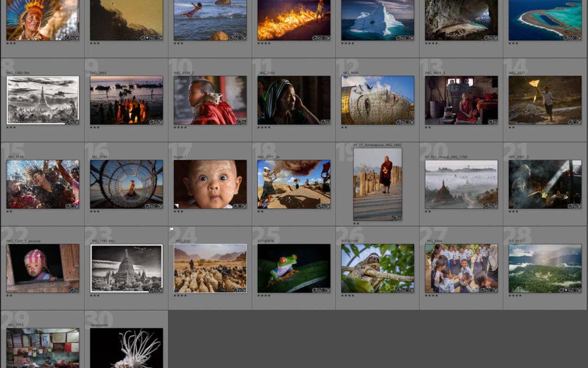
Task: Click the star rating under the schoolchildren photo
Action: pyautogui.click(x=431, y=296)
